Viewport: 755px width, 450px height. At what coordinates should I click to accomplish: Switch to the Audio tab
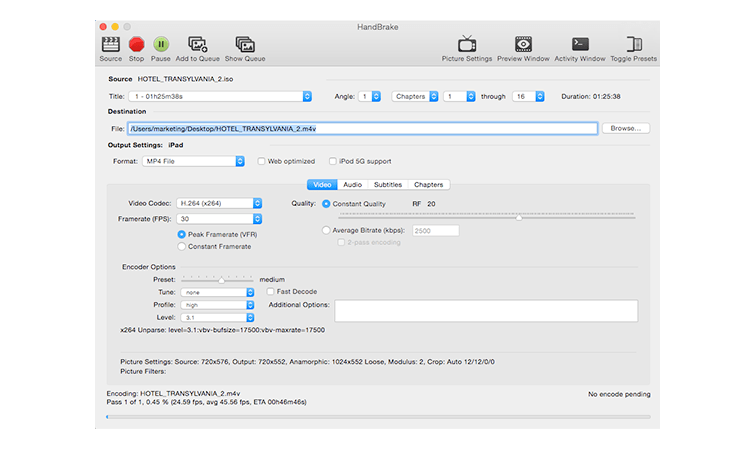click(352, 185)
